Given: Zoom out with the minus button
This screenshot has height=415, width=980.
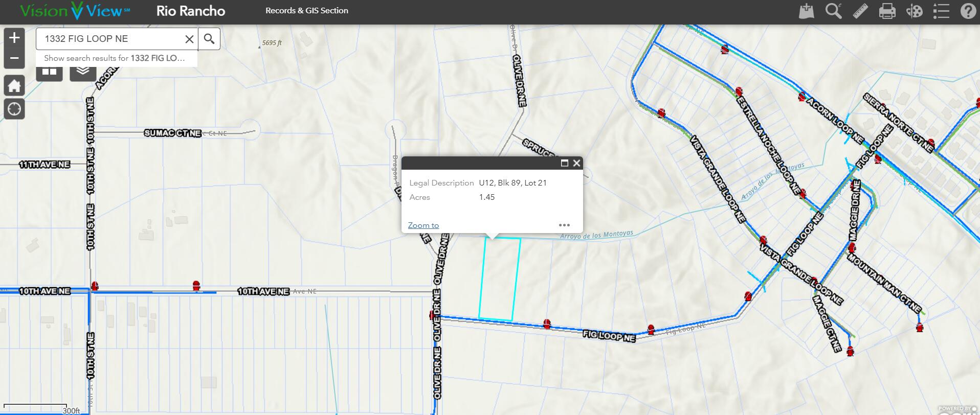Looking at the screenshot, I should (14, 58).
